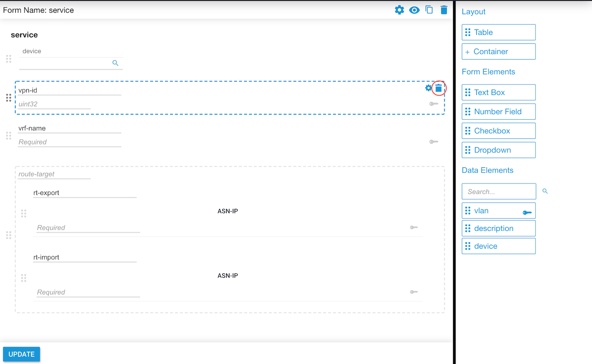The image size is (592, 364).
Task: Delete the vpn-id field
Action: click(x=439, y=88)
